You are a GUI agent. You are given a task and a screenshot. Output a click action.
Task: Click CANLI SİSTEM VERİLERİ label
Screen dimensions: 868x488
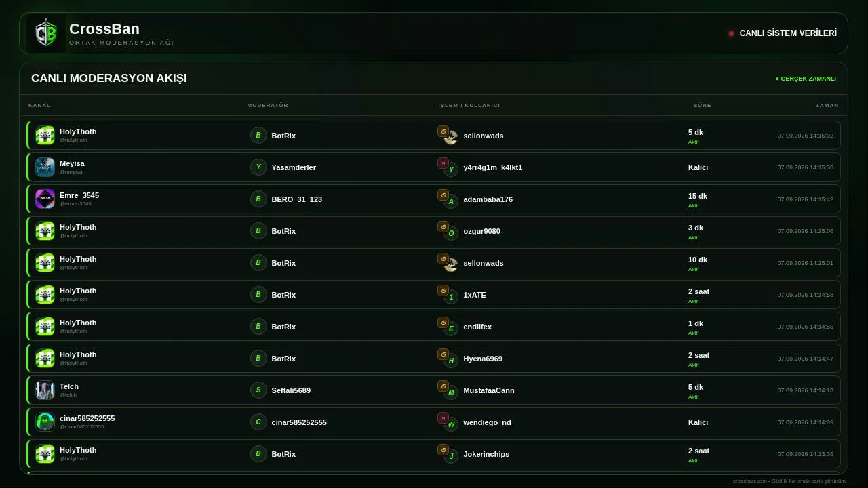[x=788, y=33]
